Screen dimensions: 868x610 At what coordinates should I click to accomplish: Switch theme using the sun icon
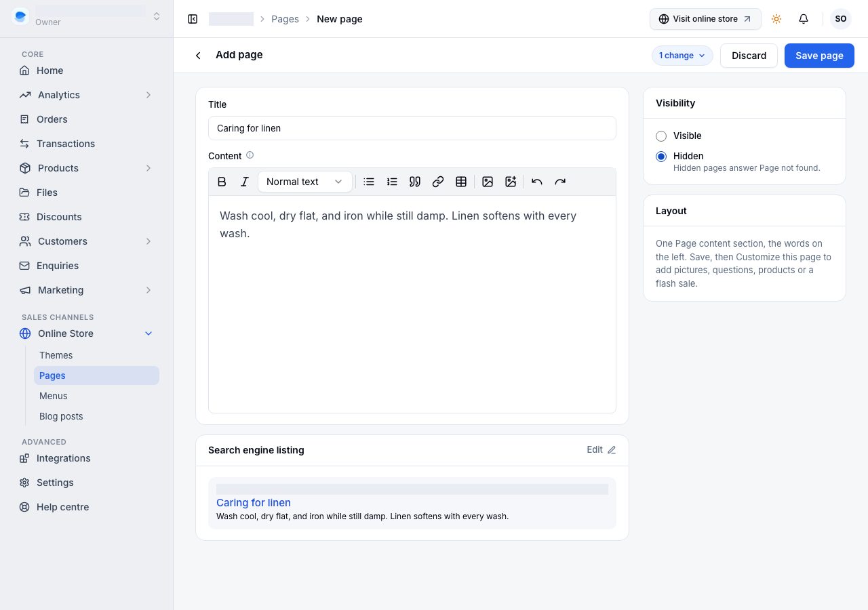pos(776,19)
